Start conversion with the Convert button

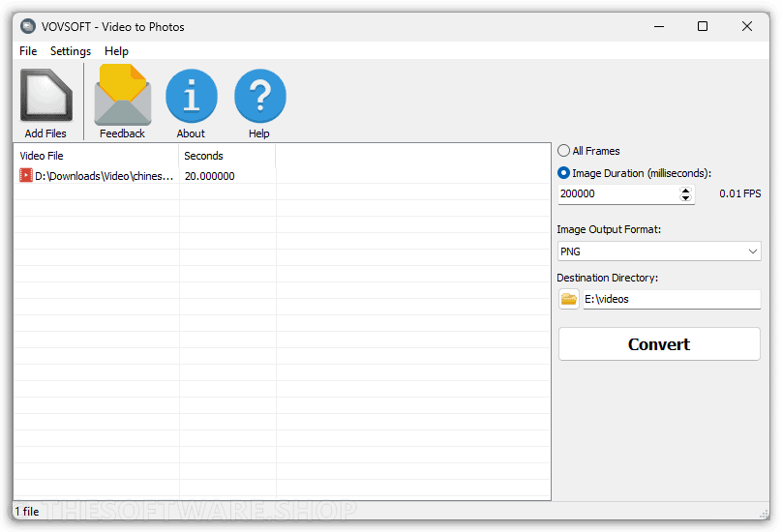click(x=659, y=344)
